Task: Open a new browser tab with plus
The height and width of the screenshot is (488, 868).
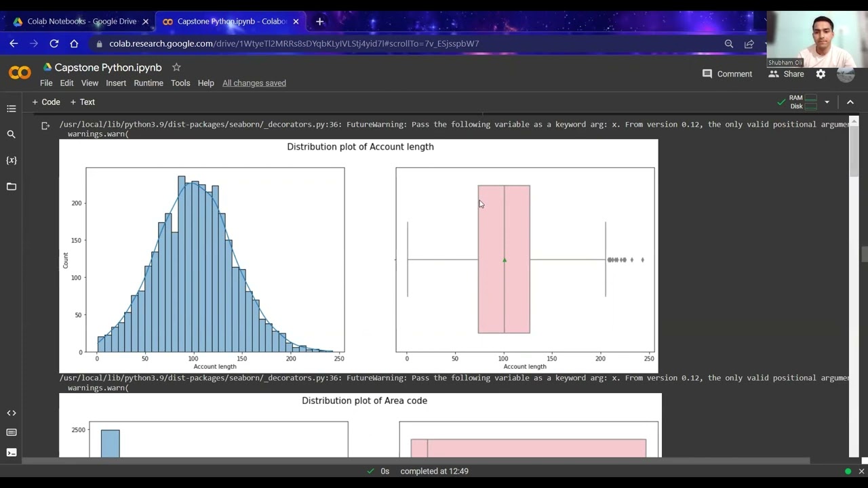Action: pos(319,21)
